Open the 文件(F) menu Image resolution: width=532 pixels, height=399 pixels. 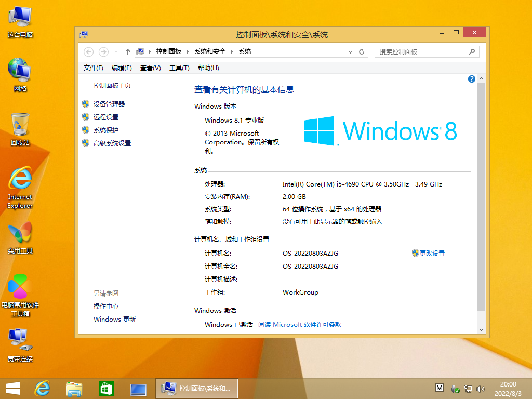94,68
